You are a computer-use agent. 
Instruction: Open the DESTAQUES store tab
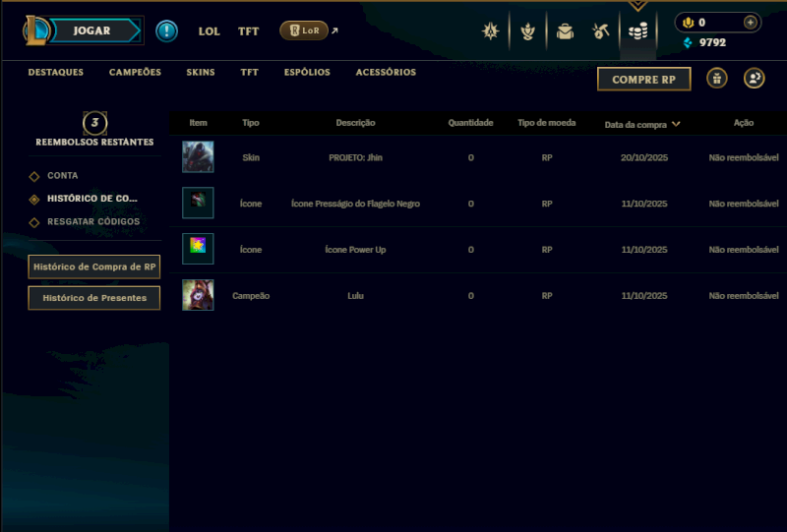(56, 72)
